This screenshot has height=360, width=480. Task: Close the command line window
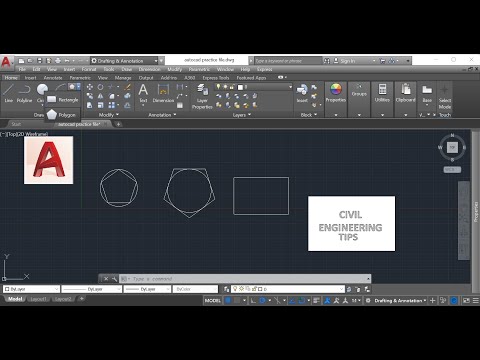tap(106, 279)
